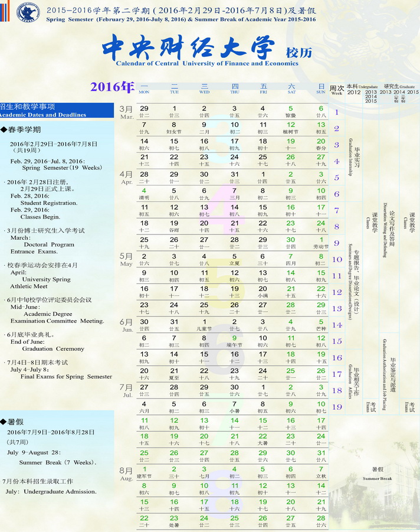Click the university logo emblem

[27, 11]
